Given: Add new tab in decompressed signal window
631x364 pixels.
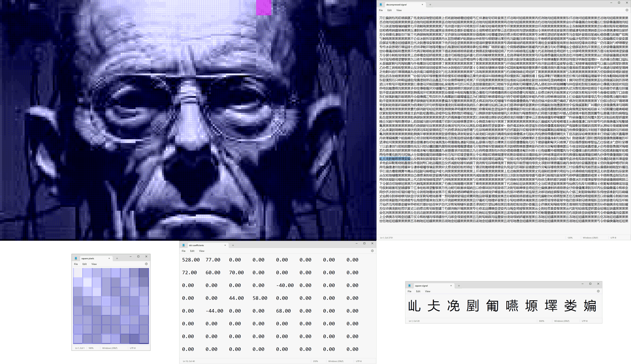Looking at the screenshot, I should coord(430,5).
